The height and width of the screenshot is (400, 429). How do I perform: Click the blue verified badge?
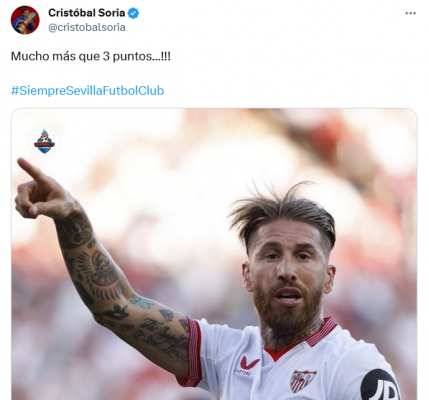coord(134,13)
